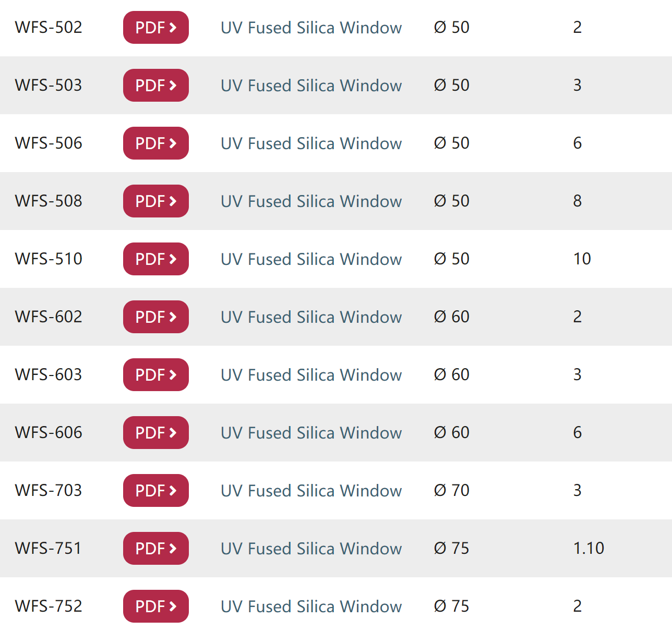
Task: Open the WFS-503 PDF datasheet
Action: 155,86
